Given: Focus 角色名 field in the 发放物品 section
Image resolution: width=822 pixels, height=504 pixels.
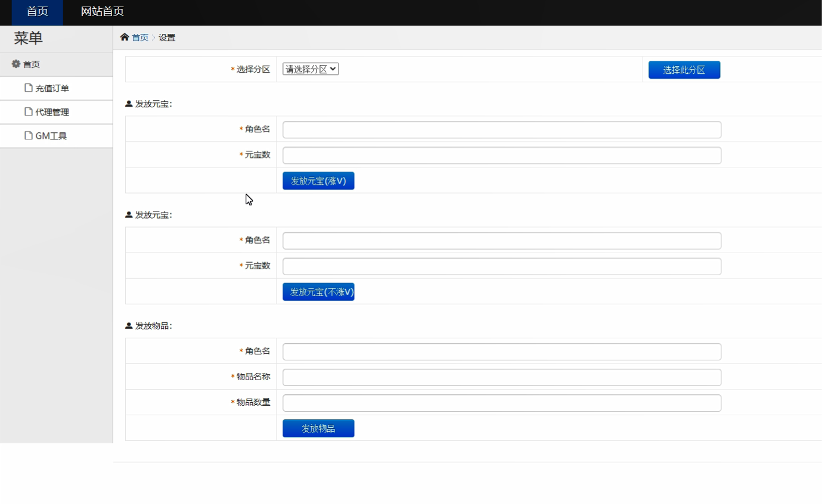Looking at the screenshot, I should point(501,352).
